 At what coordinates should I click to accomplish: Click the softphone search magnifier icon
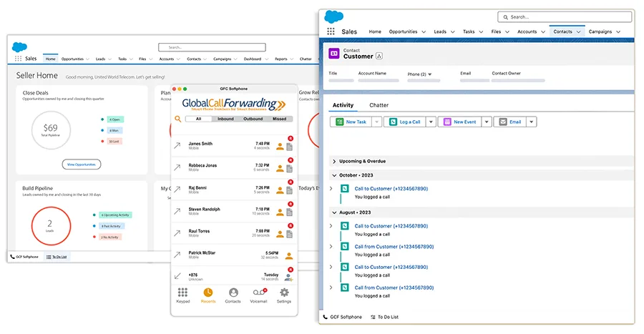[178, 119]
